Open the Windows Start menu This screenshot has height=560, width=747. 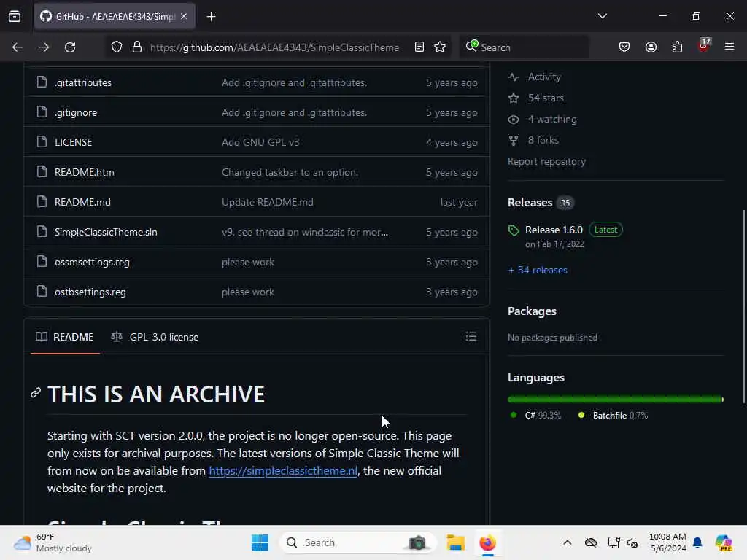(x=260, y=542)
